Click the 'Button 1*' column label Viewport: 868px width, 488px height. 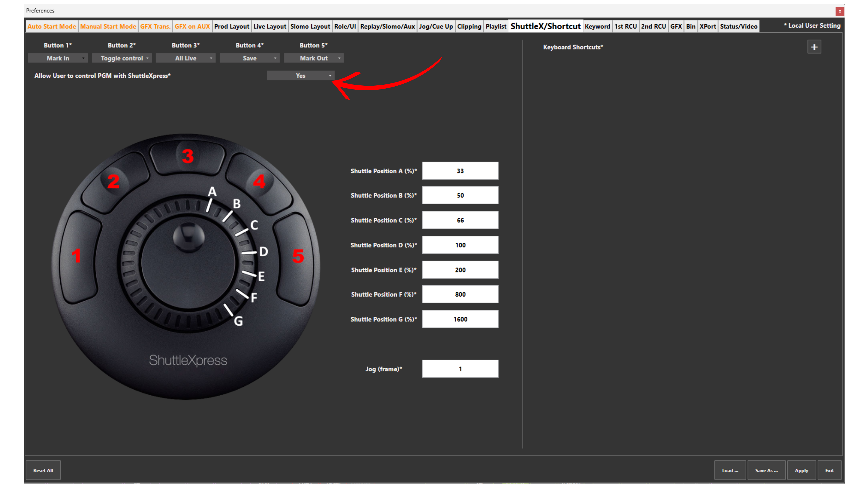click(x=58, y=45)
